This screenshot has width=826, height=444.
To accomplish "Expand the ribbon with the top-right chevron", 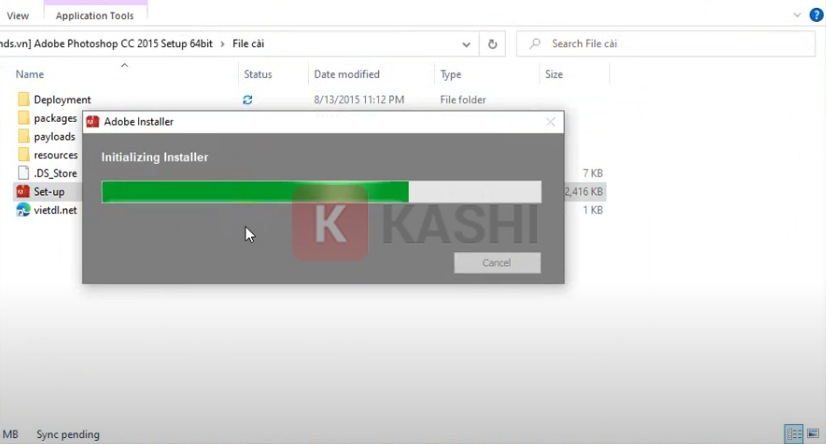I will [797, 15].
